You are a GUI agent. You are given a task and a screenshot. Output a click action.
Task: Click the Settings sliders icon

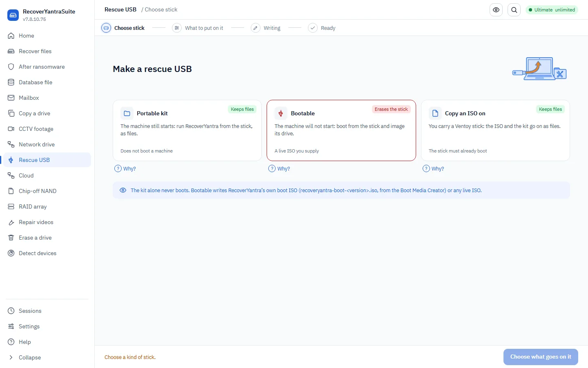[11, 326]
